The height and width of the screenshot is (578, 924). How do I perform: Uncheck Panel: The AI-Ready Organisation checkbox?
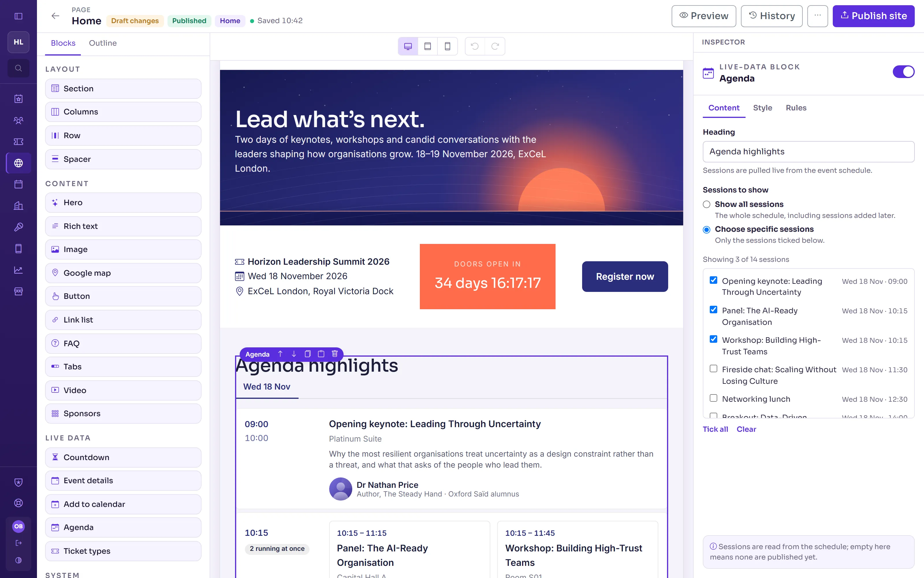713,310
